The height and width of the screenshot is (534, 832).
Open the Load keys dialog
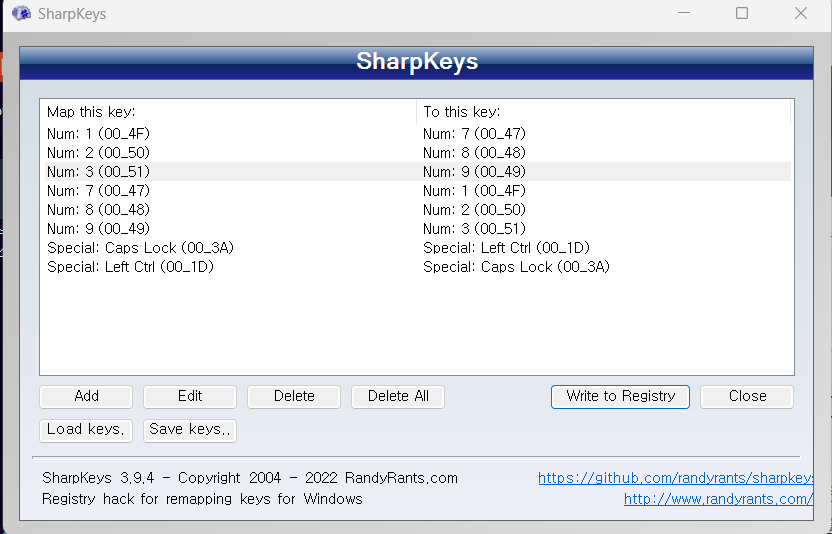[86, 430]
